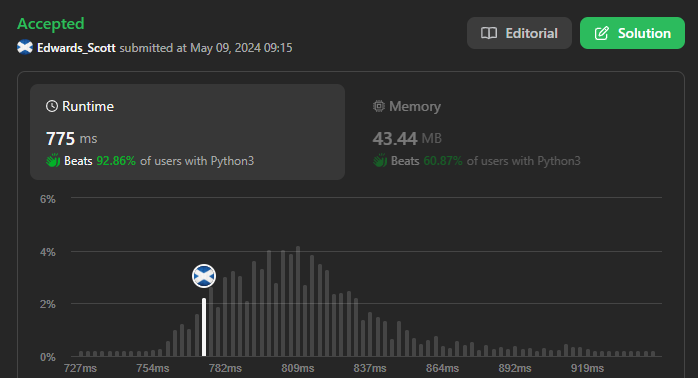Click the 60.87% memory percentile text
698x378 pixels.
[x=443, y=161]
